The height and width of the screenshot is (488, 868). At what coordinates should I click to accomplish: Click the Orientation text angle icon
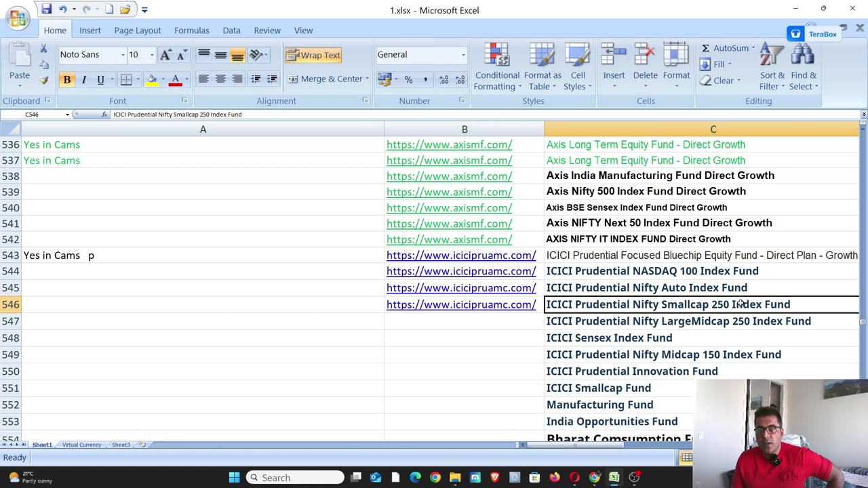256,55
